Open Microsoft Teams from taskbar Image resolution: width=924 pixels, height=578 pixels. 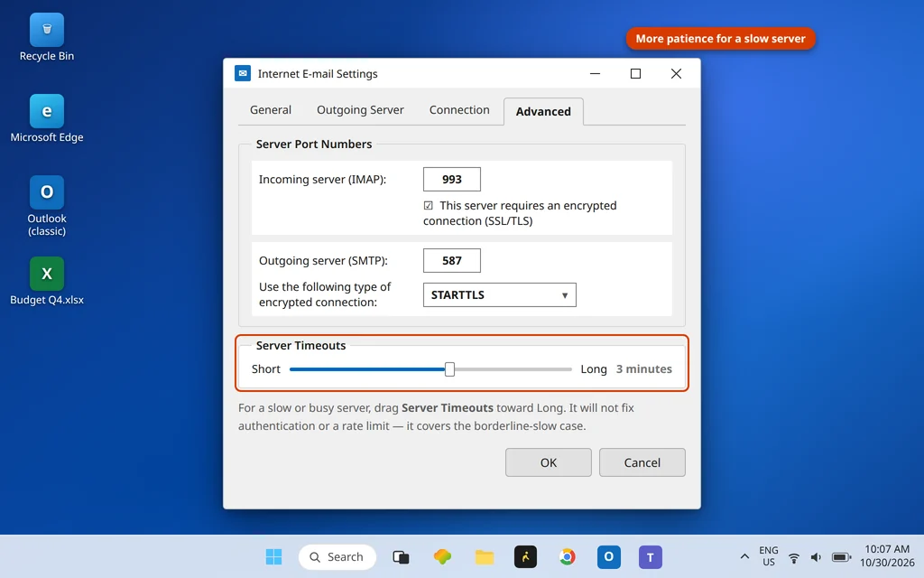[651, 556]
